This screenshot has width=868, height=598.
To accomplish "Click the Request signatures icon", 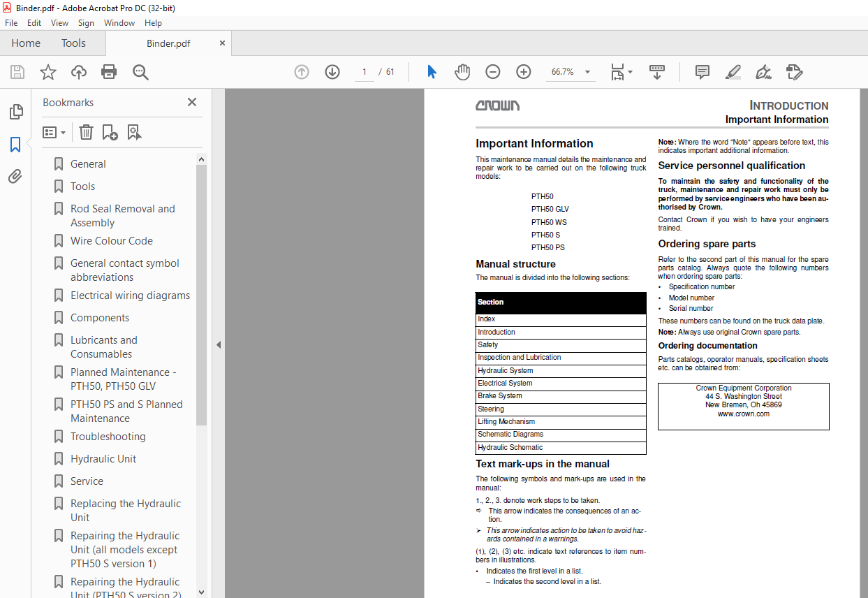I will [794, 72].
